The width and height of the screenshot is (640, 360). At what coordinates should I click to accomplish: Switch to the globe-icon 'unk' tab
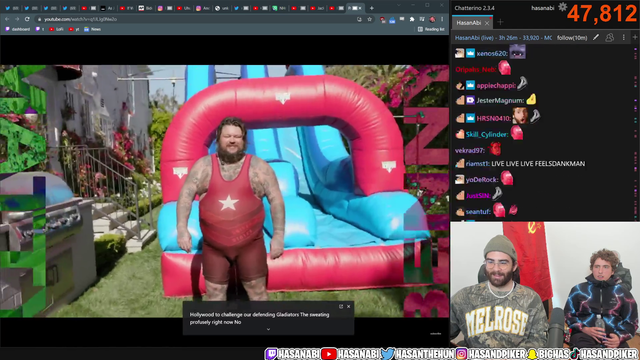[222, 8]
